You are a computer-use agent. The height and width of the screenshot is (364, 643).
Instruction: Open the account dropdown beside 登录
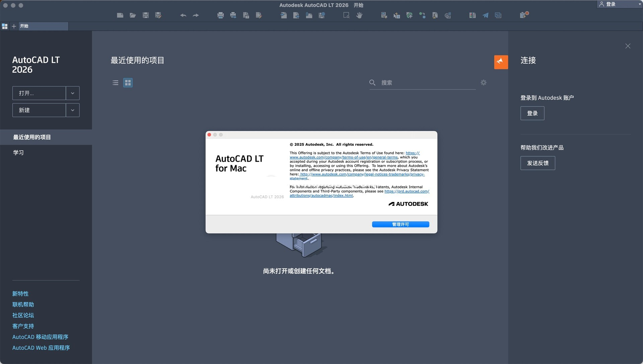coord(638,4)
